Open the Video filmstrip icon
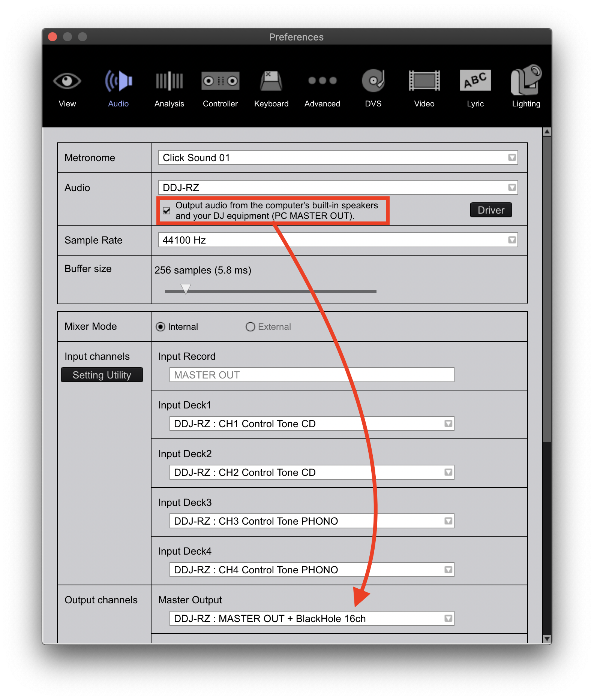Screen dimensions: 594x700 [x=424, y=81]
